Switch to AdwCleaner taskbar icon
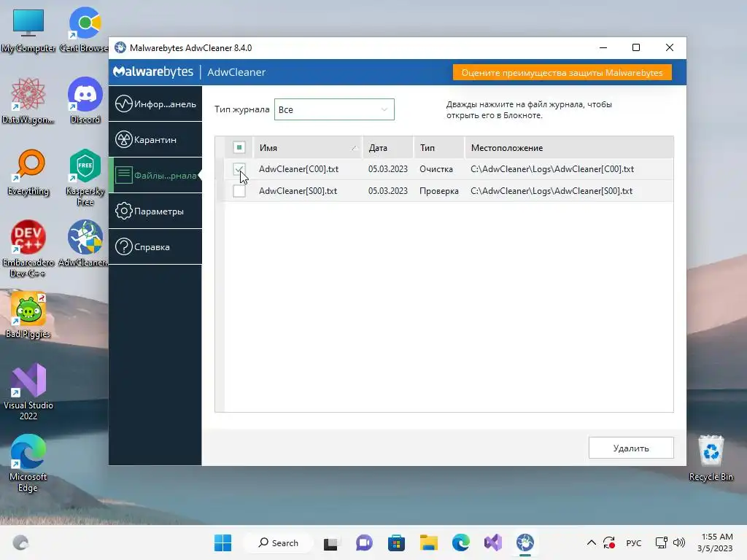747x560 pixels. (x=525, y=542)
